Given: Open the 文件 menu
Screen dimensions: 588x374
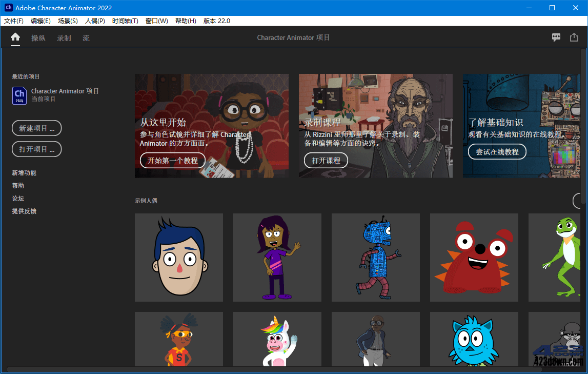Looking at the screenshot, I should pos(13,21).
